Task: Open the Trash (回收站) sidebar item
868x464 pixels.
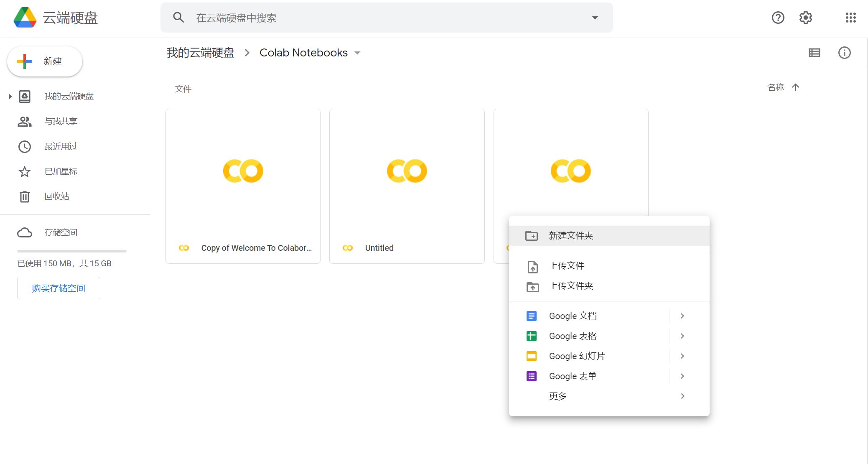Action: point(57,196)
